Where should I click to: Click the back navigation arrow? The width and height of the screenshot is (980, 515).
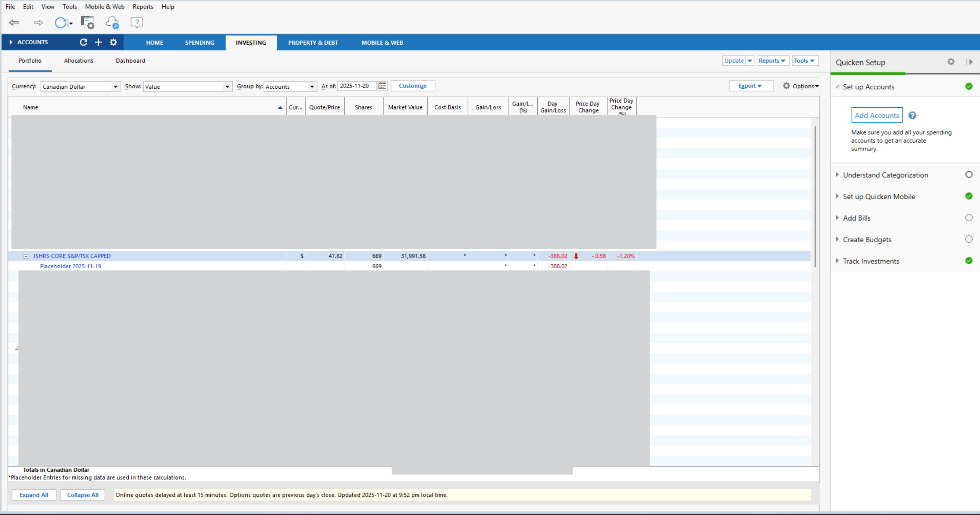pyautogui.click(x=14, y=23)
